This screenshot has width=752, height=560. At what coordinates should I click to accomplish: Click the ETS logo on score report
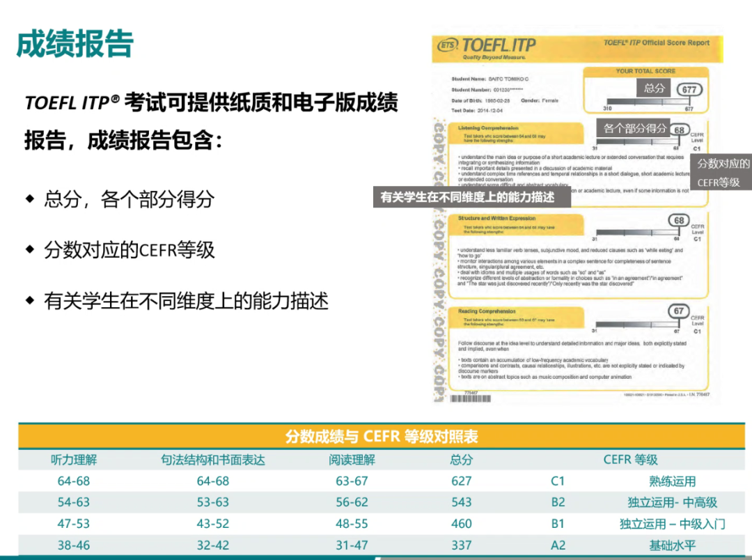[x=448, y=45]
